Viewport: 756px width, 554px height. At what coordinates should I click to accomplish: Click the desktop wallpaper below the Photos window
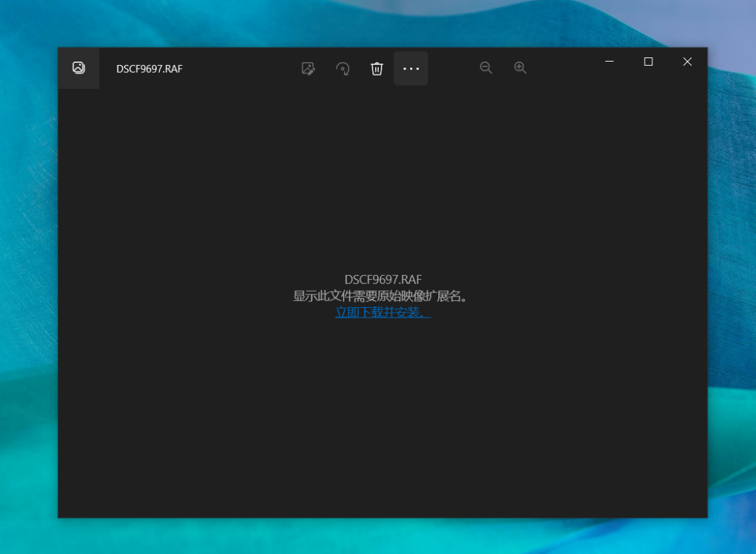[x=378, y=537]
